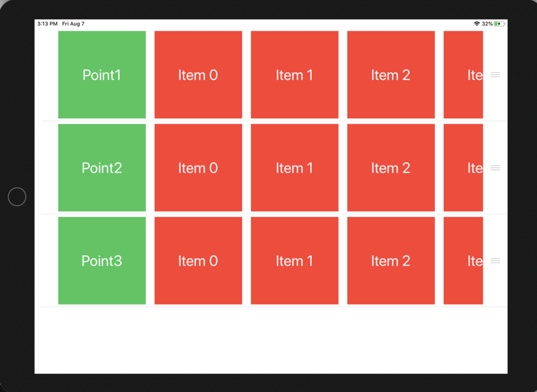537x392 pixels.
Task: Tap Item 0 in the Point3 row
Action: coord(198,261)
